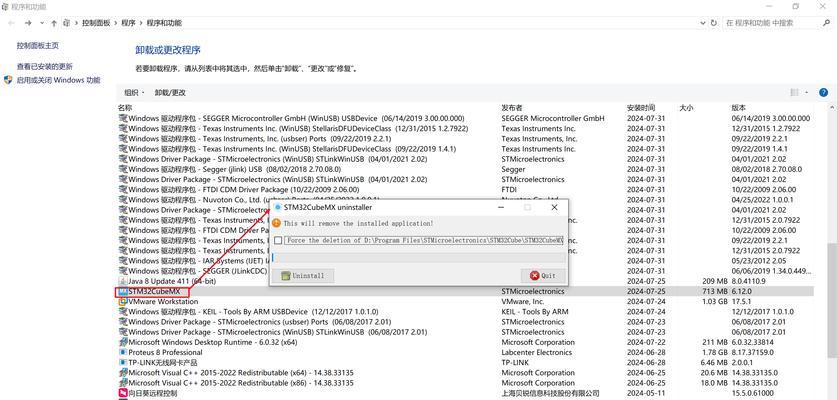Open the help question mark icon
This screenshot has height=400, width=837.
coord(823,92)
